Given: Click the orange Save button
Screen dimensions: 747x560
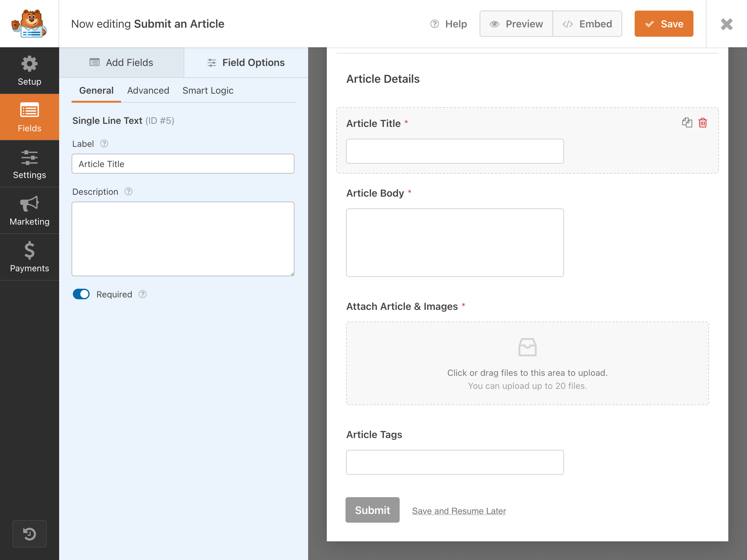Looking at the screenshot, I should (x=664, y=24).
